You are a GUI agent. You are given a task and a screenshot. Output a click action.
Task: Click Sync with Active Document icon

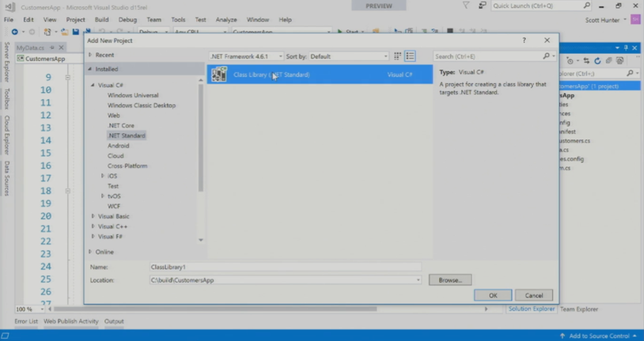(587, 61)
